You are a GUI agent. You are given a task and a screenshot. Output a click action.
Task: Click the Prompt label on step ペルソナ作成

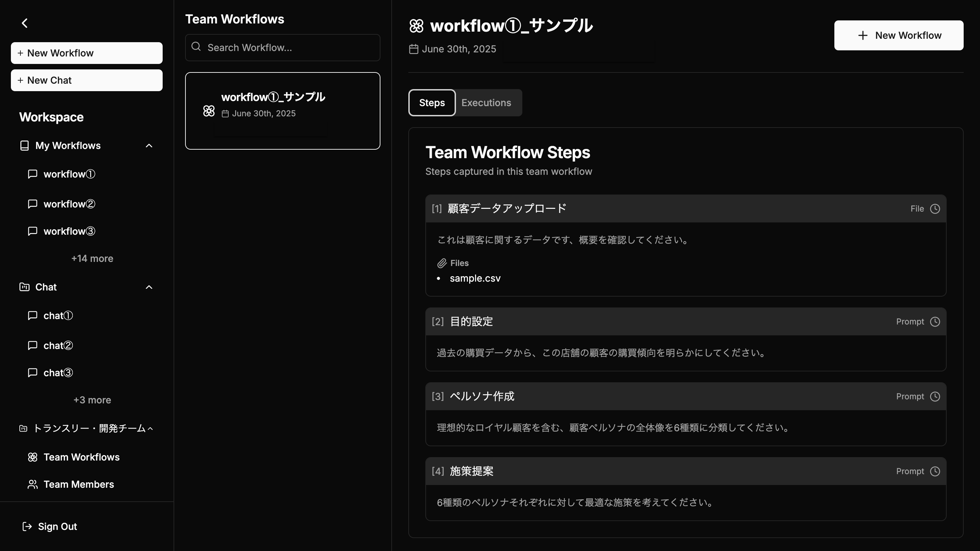[x=910, y=397]
